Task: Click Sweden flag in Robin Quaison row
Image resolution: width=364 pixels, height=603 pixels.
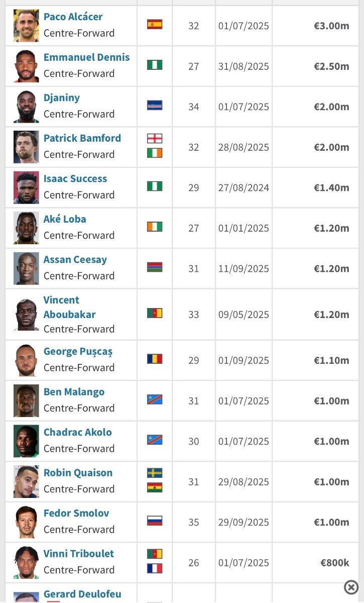Action: [x=155, y=473]
